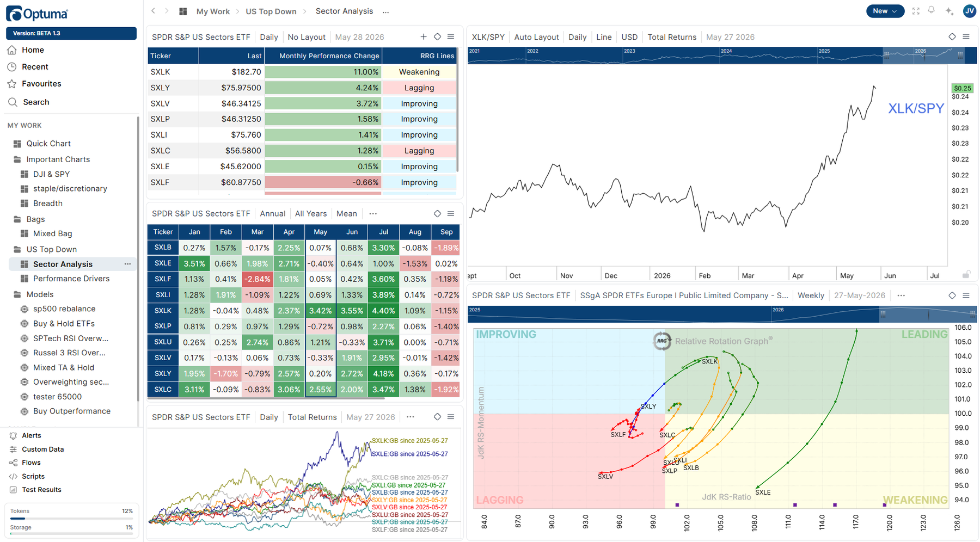Open the AI sparkle assistant icon
The height and width of the screenshot is (542, 980).
(950, 11)
